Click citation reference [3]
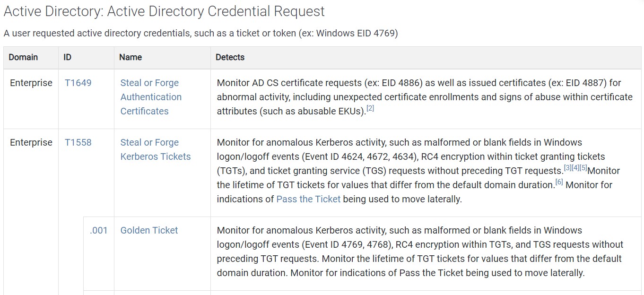This screenshot has width=644, height=295. pos(567,168)
